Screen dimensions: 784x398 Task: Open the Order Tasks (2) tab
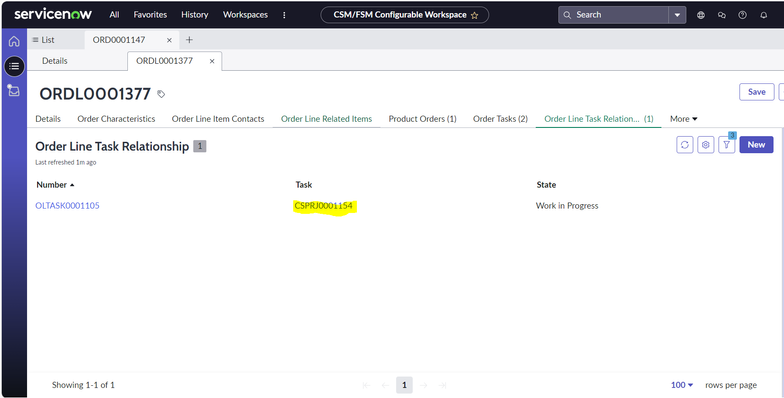point(500,118)
